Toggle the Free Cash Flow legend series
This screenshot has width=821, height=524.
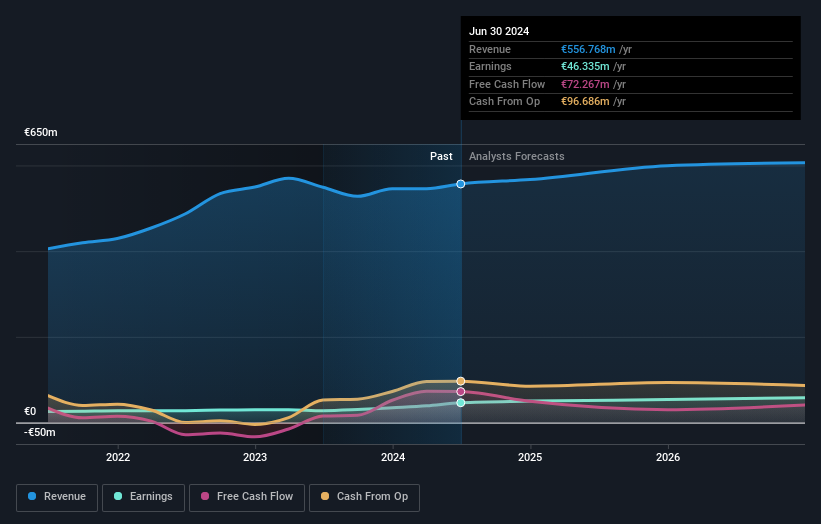point(247,497)
